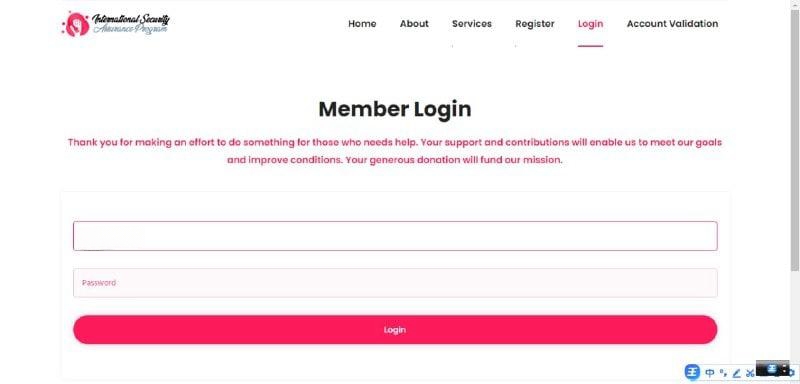
Task: Click the pink thank-you donation message text
Action: (395, 151)
